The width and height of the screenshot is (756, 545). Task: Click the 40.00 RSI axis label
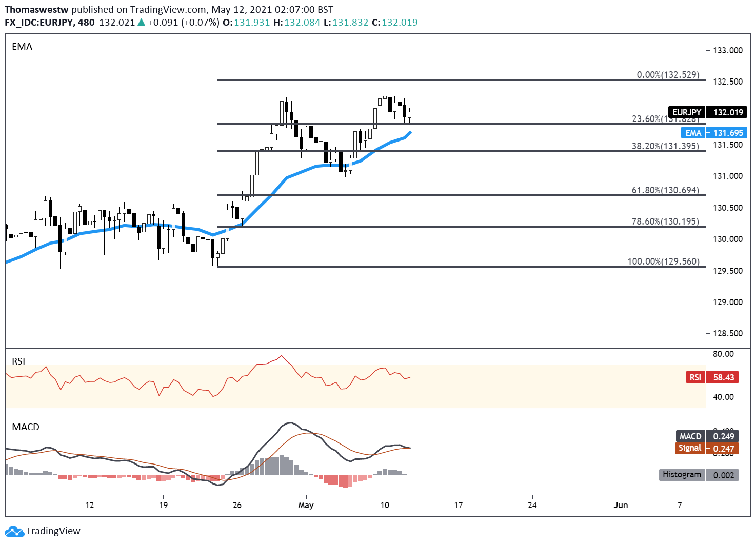(723, 397)
